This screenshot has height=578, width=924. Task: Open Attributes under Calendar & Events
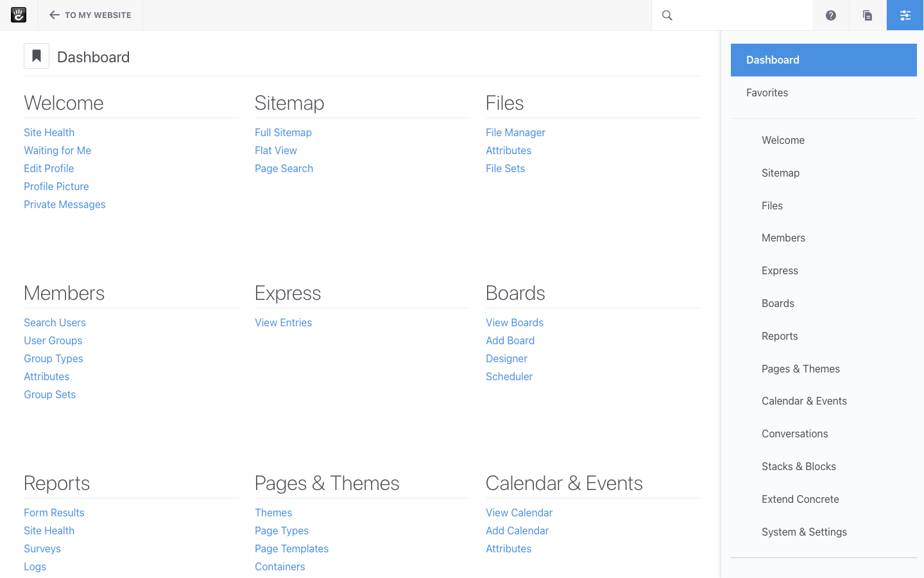(508, 548)
